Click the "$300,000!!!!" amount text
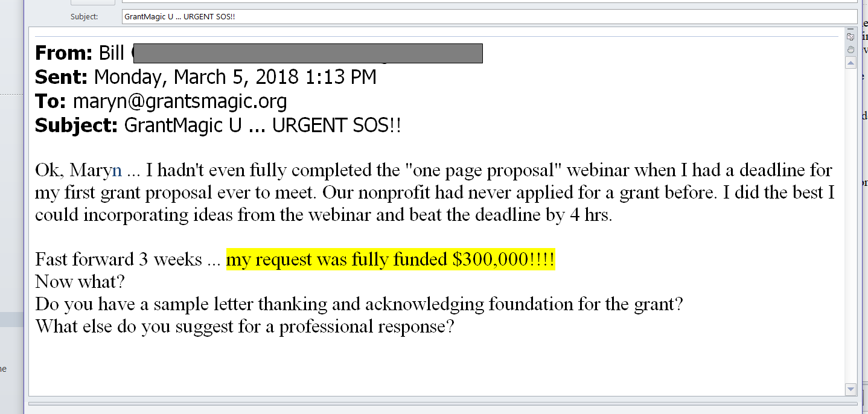Screen dimensions: 868x414 [x=503, y=260]
